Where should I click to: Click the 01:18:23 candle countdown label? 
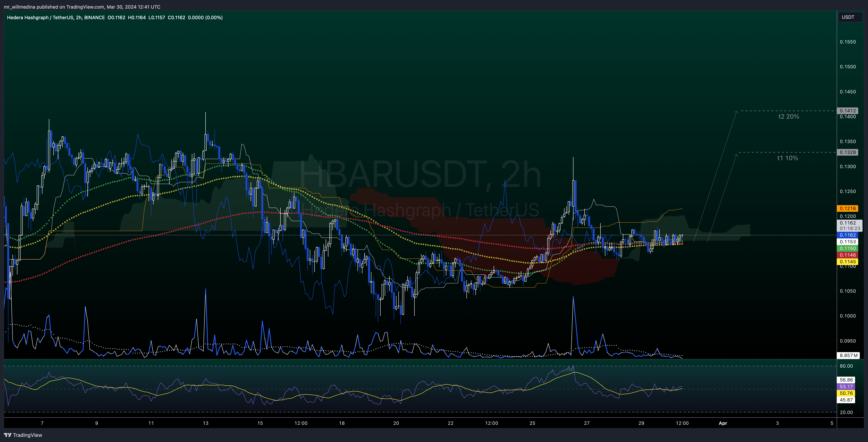850,228
